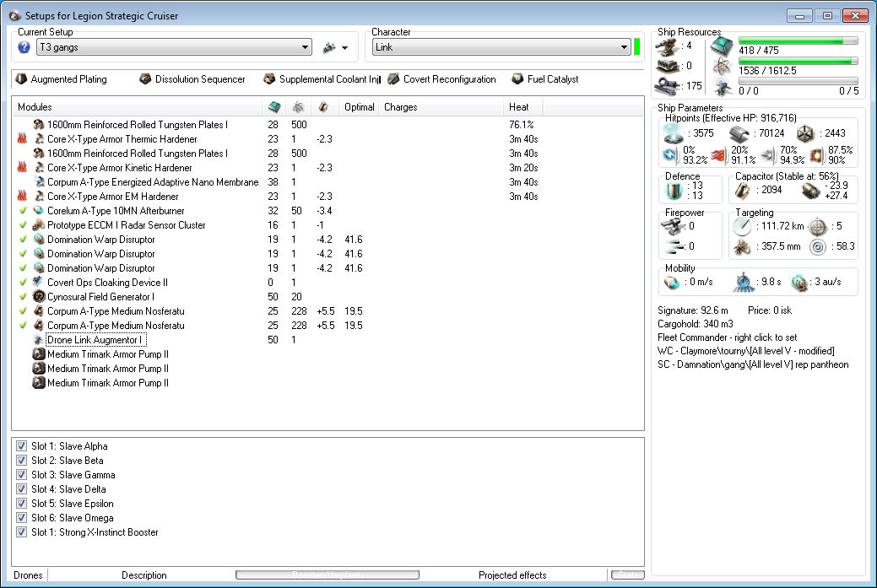Click the ship icon next to setup dropdown
Viewport: 877px width, 588px height.
[329, 48]
